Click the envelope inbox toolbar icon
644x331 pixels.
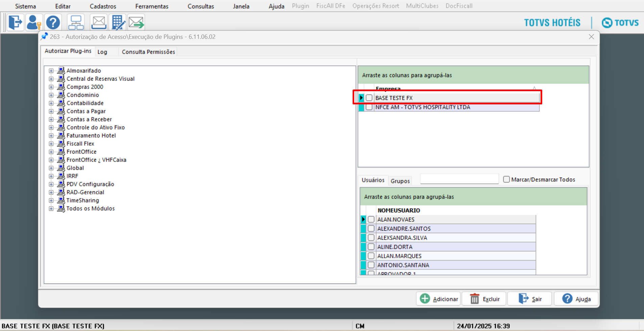point(99,23)
